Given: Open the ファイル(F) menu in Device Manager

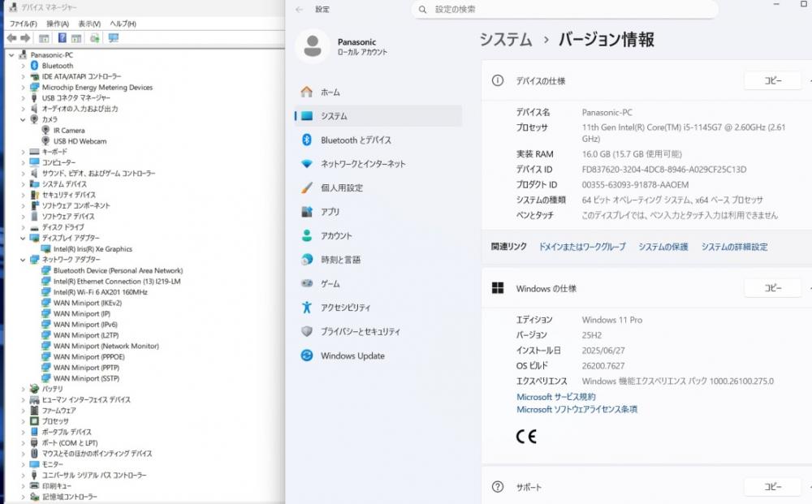Looking at the screenshot, I should (x=24, y=24).
